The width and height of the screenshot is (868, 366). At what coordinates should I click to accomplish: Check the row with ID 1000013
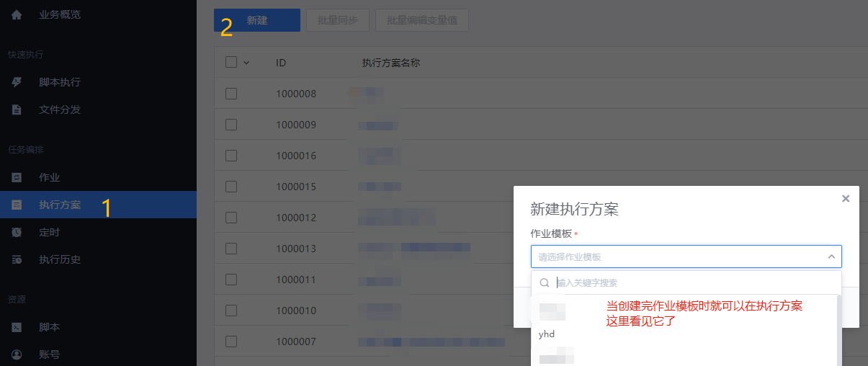tap(231, 248)
